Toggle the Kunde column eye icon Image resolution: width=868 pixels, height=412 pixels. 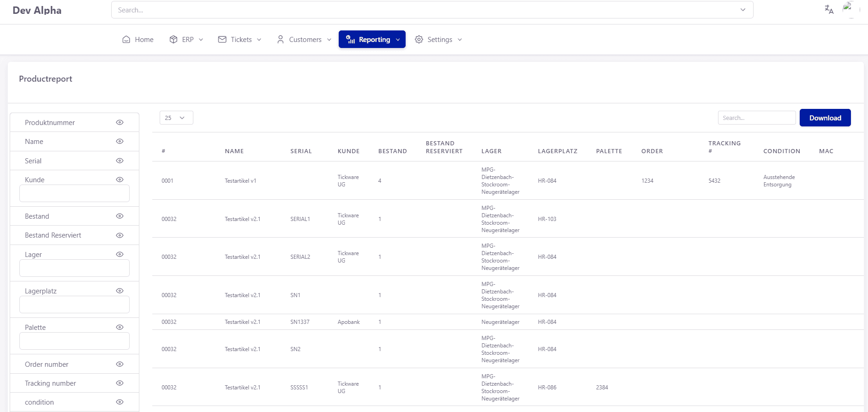click(120, 179)
